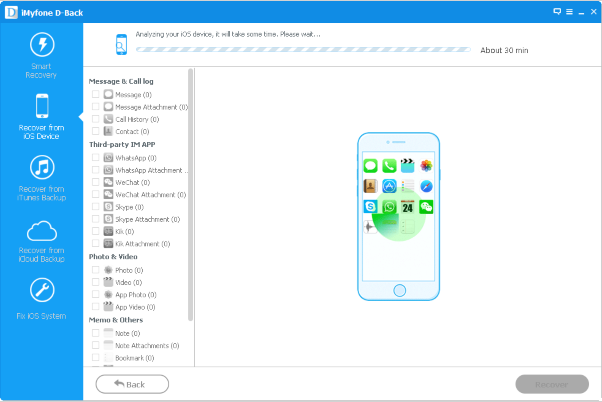Enable the Bookmark (0) checkbox
Screen dimensions: 602x402
(96, 357)
